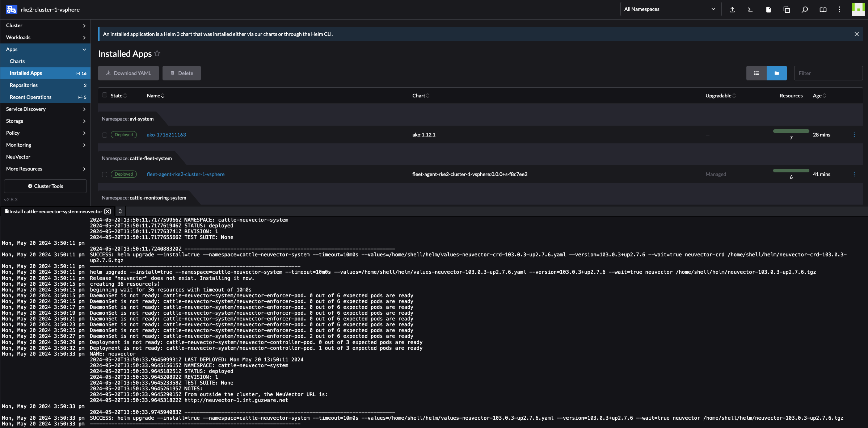Click the Import YAML upload icon
This screenshot has width=868, height=428.
pos(732,9)
